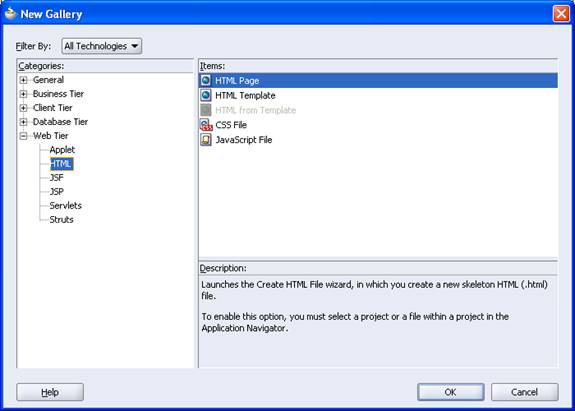Click the Cancel button
Screen dimensions: 575x411
(524, 392)
